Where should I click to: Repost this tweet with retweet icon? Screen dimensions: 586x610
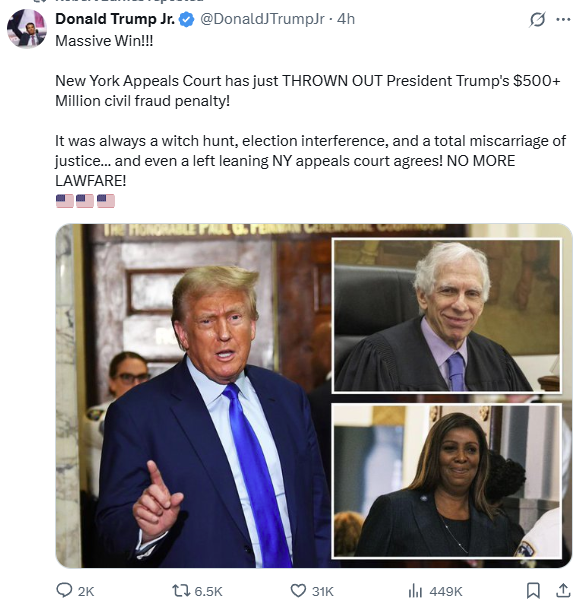pos(181,591)
